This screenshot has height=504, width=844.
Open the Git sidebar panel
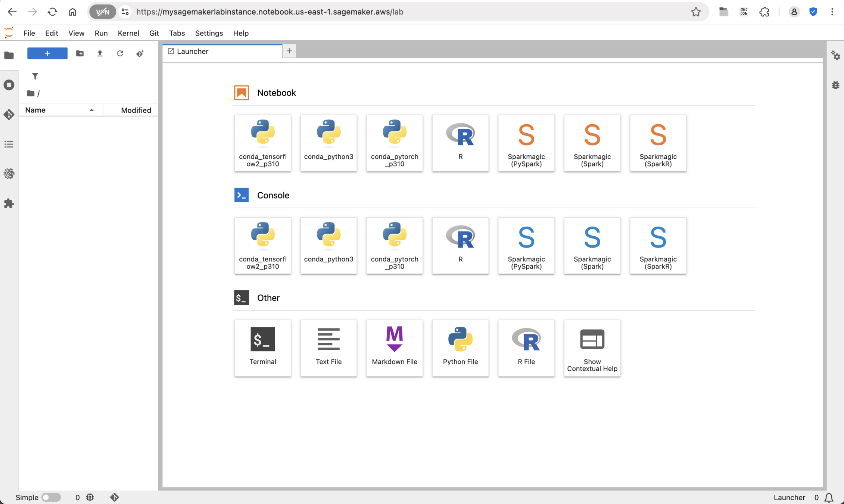9,114
